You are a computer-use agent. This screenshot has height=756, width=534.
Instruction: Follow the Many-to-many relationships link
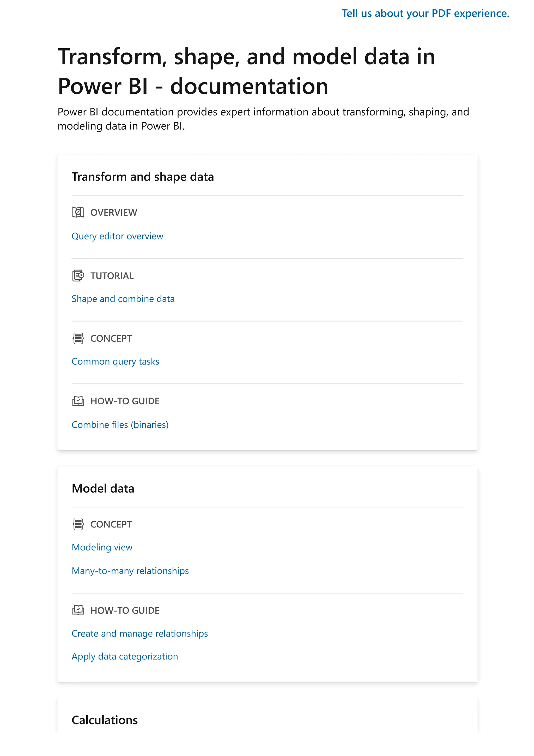coord(130,571)
